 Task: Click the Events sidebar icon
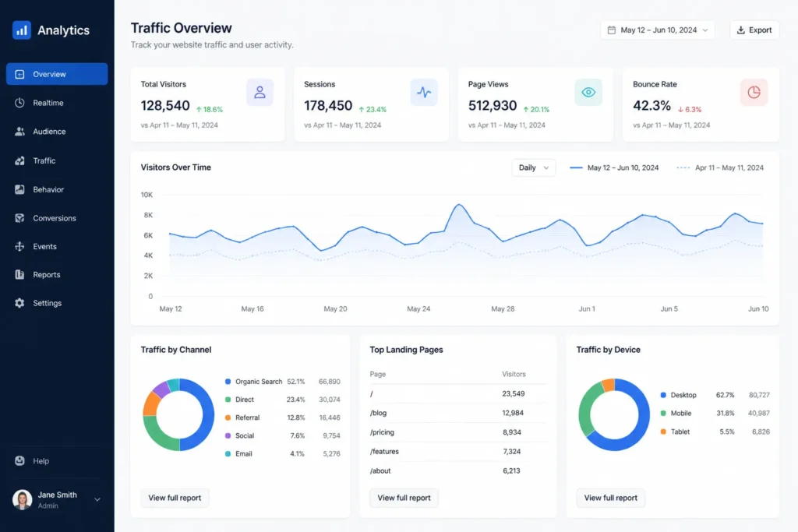(19, 246)
